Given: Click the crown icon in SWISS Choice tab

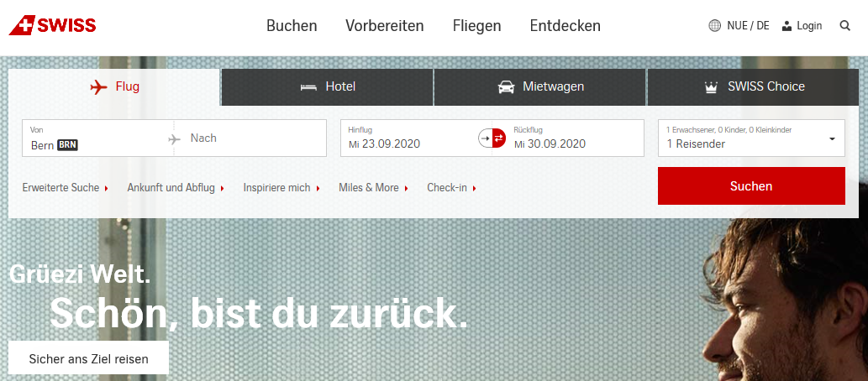Looking at the screenshot, I should [712, 87].
